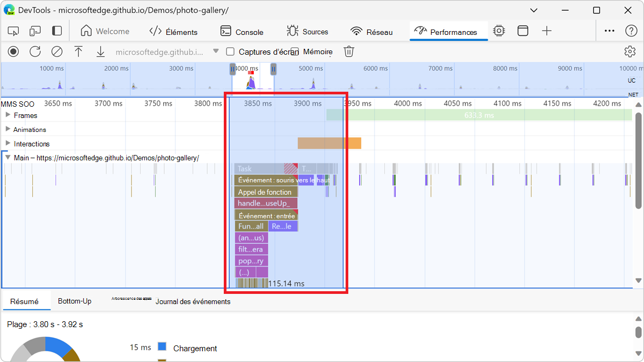Select the Événement : entrée entry

point(266,216)
